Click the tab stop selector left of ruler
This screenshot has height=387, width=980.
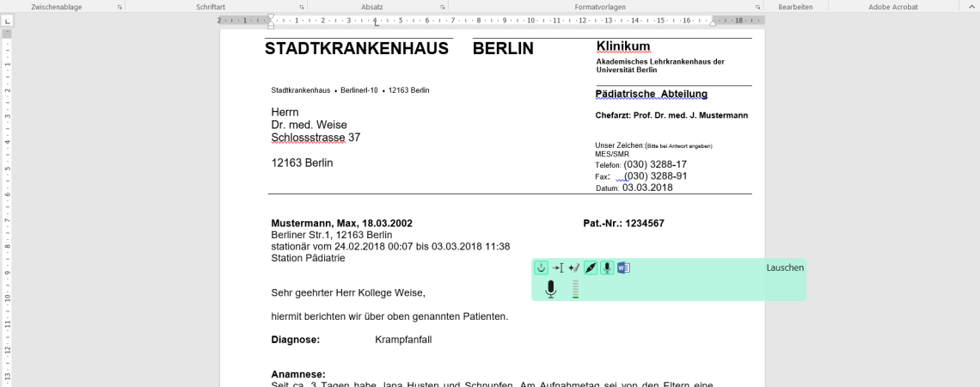tap(8, 21)
